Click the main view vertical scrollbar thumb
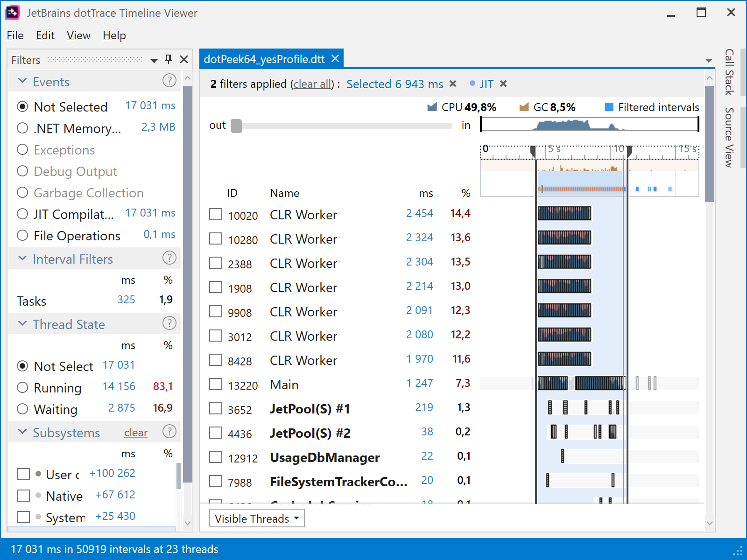The image size is (747, 560). click(x=710, y=144)
